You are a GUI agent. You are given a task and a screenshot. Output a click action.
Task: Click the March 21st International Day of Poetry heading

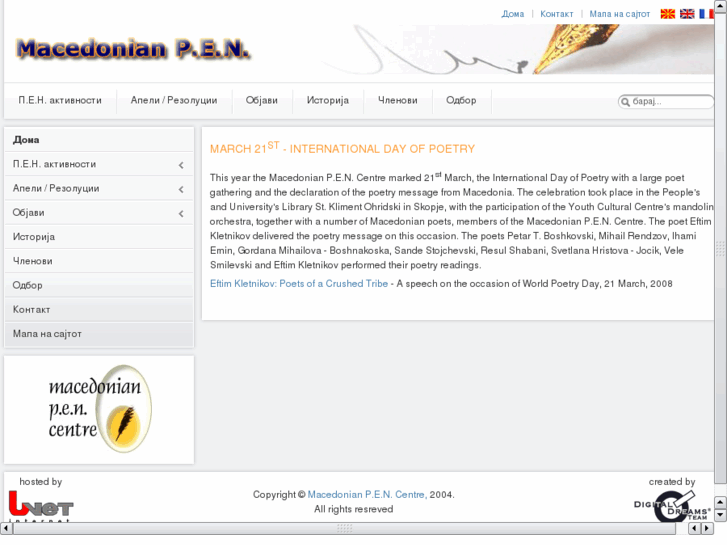(342, 148)
